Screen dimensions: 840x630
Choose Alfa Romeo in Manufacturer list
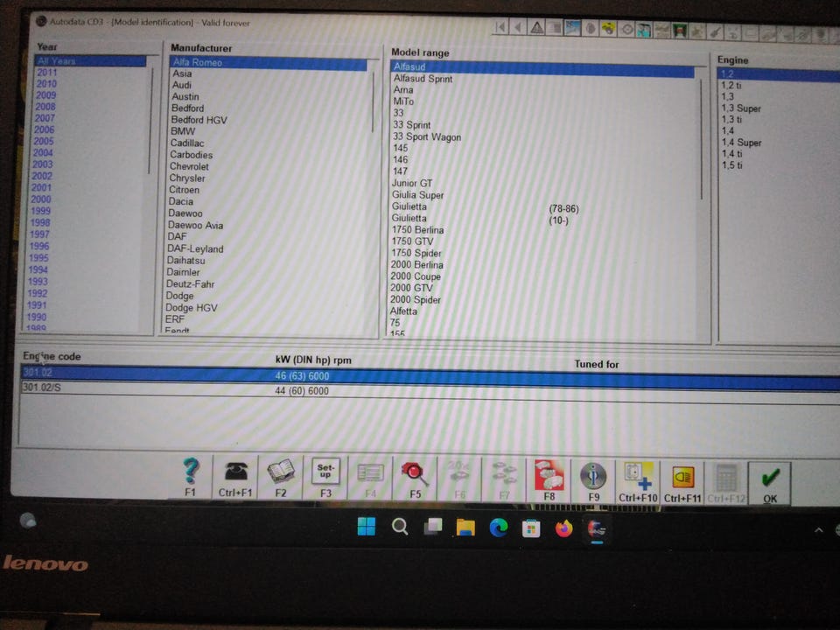coord(268,63)
